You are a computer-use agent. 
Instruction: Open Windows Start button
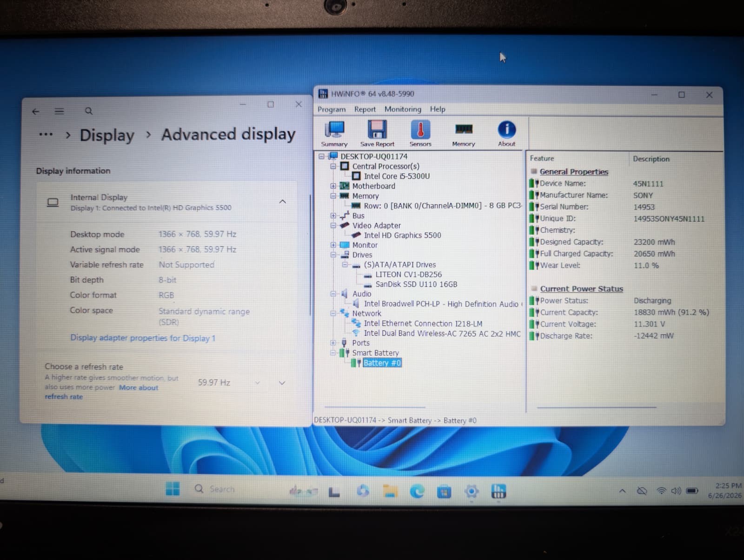[173, 489]
